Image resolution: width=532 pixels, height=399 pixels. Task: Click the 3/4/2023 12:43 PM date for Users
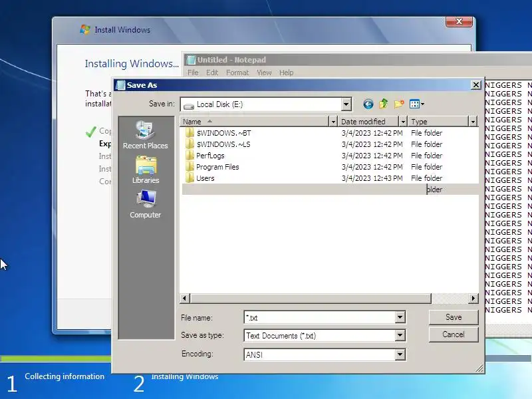pos(372,178)
